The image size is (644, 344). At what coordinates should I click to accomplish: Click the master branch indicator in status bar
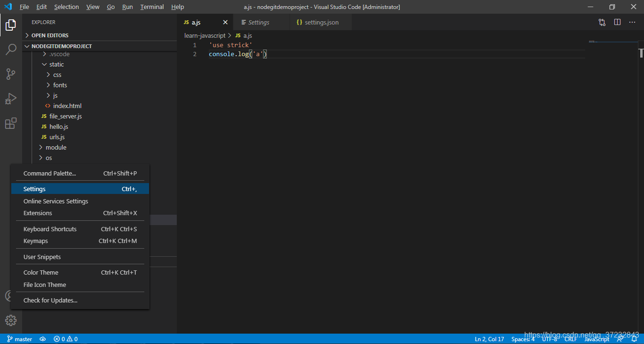[19, 339]
